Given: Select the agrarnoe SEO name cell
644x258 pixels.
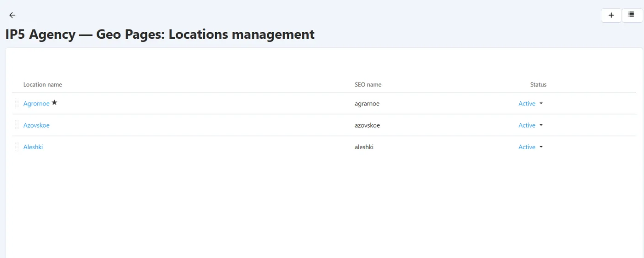Looking at the screenshot, I should [x=367, y=104].
